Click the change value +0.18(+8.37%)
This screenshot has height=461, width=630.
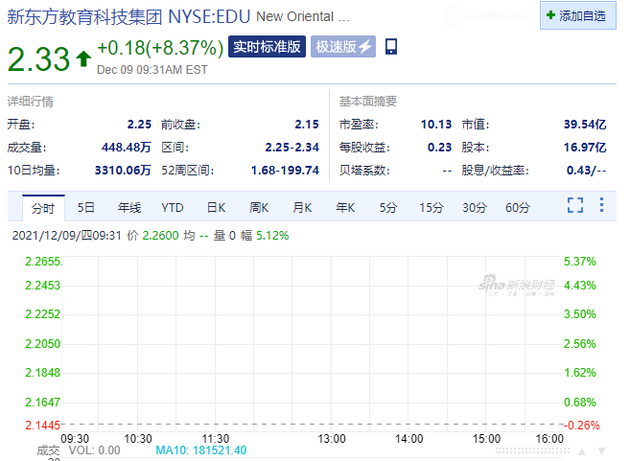point(160,48)
